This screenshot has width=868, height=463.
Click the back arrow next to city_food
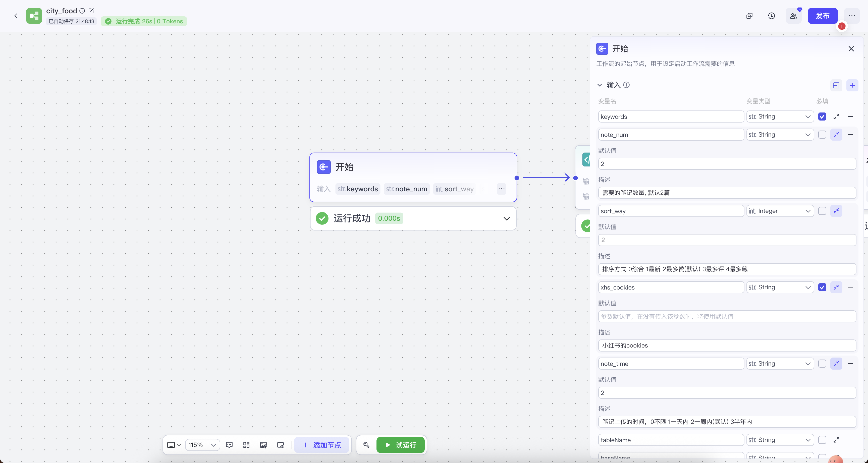[x=16, y=16]
